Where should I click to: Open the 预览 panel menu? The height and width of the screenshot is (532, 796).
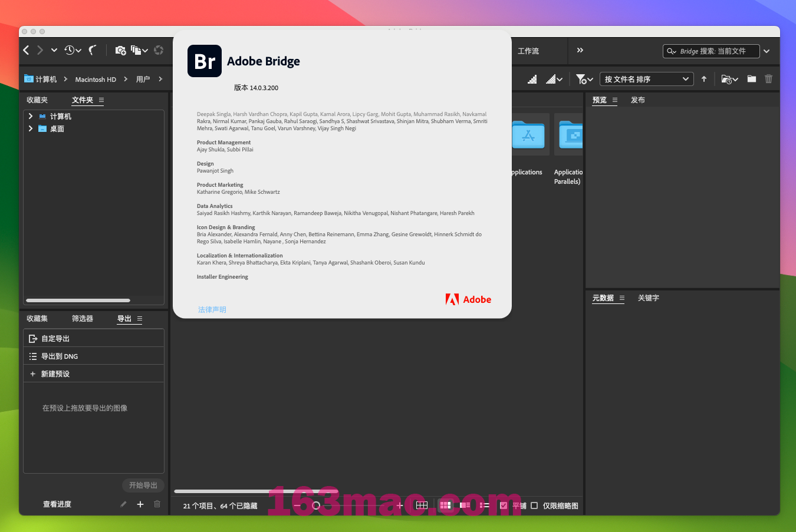pos(615,100)
